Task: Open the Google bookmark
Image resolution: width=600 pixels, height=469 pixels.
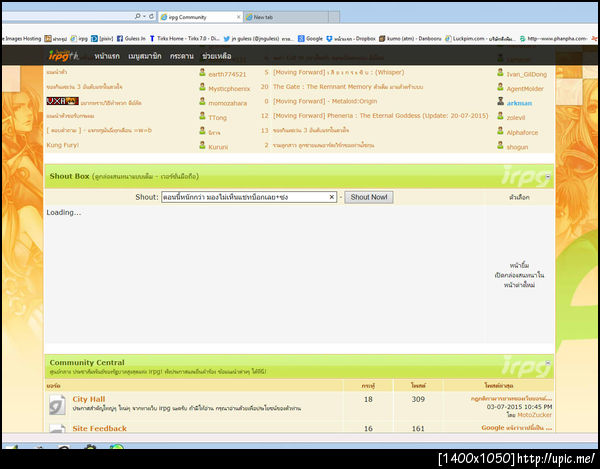Action: 310,39
